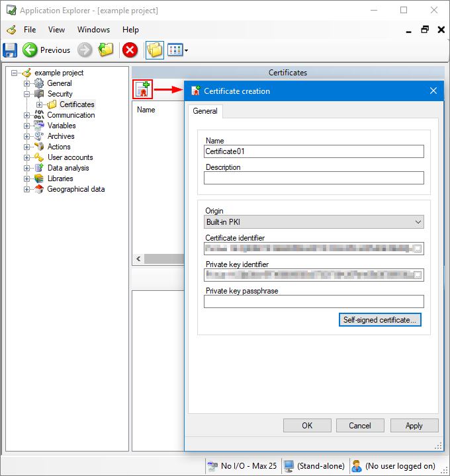Screen dimensions: 450x476
Task: Click the add certificate icon
Action: [x=142, y=90]
